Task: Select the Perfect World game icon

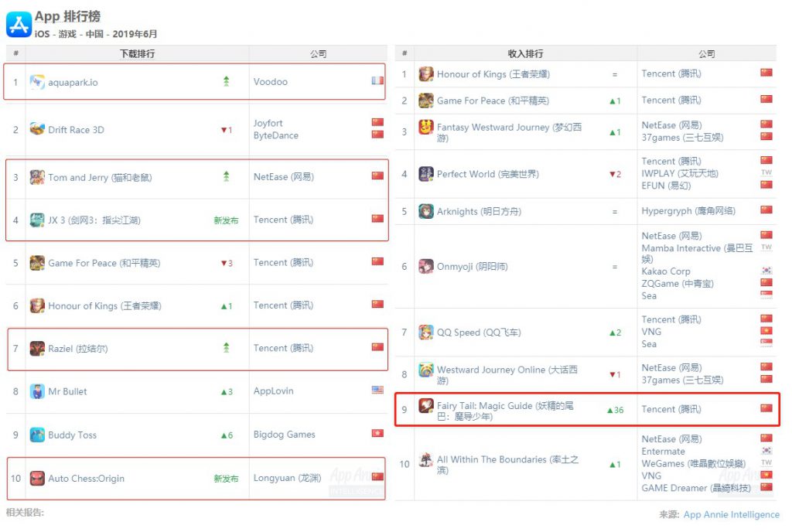Action: pyautogui.click(x=426, y=174)
